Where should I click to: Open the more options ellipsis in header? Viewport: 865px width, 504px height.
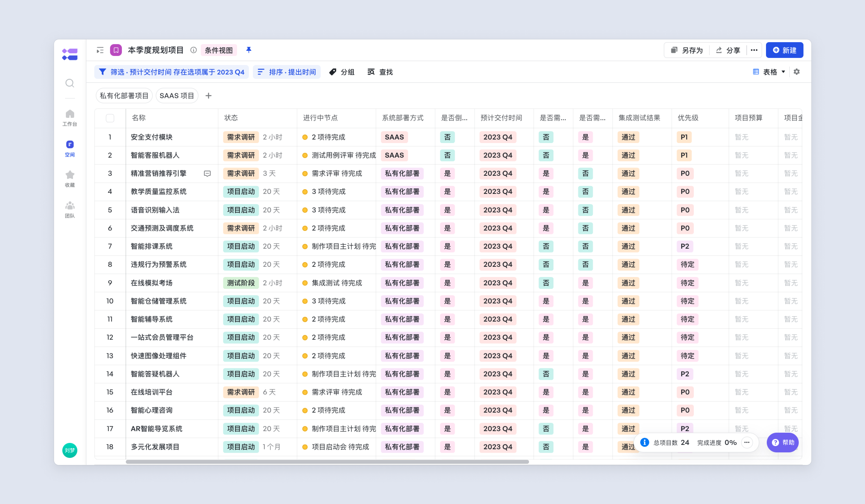coord(754,50)
